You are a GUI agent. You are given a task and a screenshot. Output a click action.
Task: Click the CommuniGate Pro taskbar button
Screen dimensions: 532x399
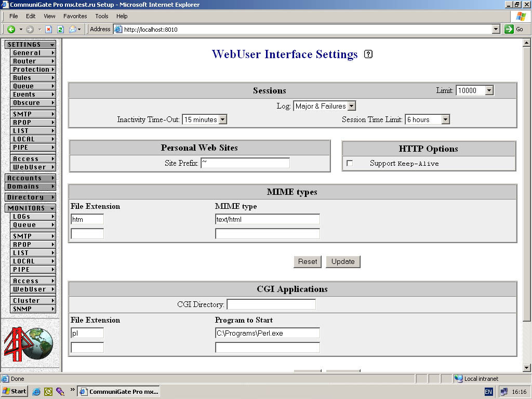pyautogui.click(x=118, y=392)
